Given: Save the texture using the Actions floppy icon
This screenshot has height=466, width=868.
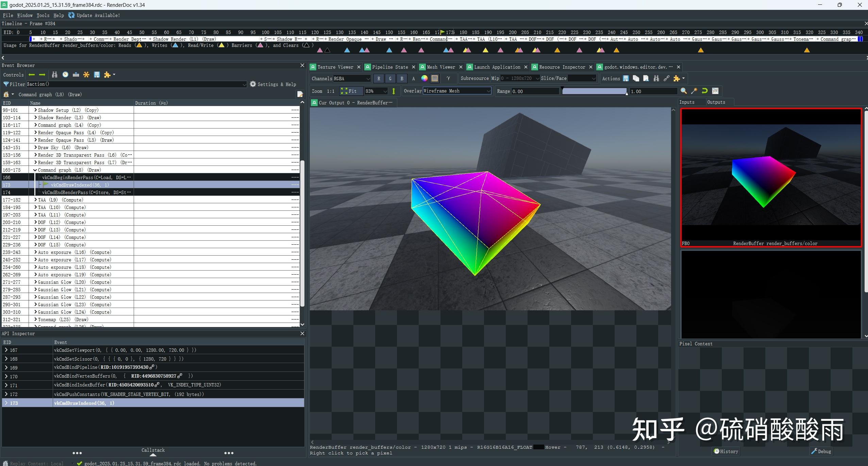Looking at the screenshot, I should (x=626, y=79).
